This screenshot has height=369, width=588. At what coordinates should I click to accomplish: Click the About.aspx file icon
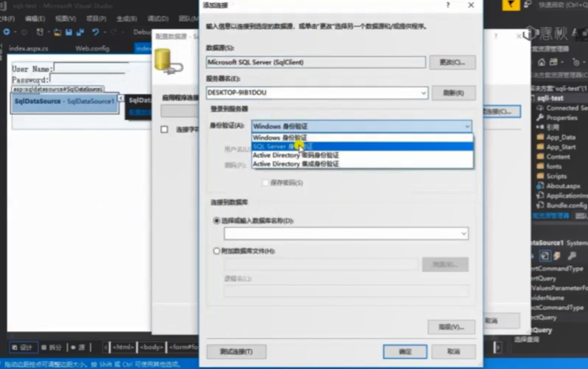[540, 186]
